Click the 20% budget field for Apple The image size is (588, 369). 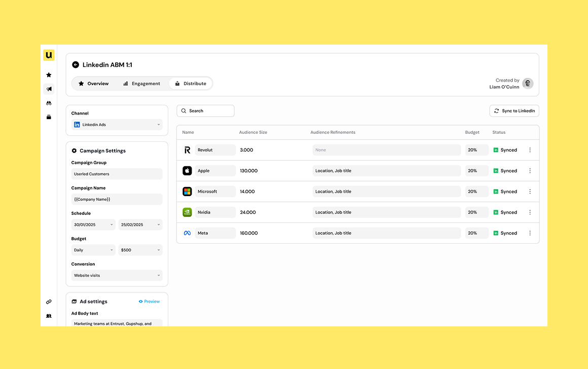(x=476, y=171)
